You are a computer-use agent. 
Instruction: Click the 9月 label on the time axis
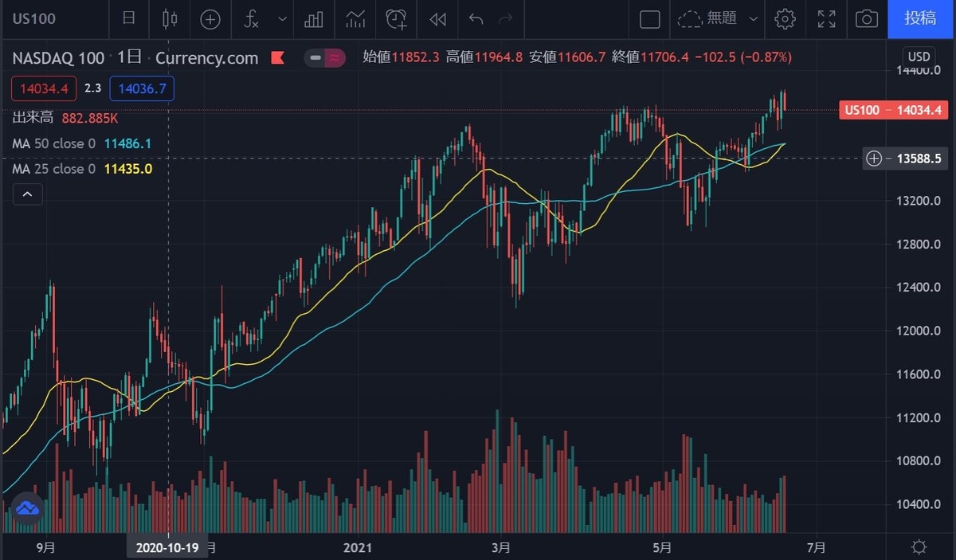45,547
